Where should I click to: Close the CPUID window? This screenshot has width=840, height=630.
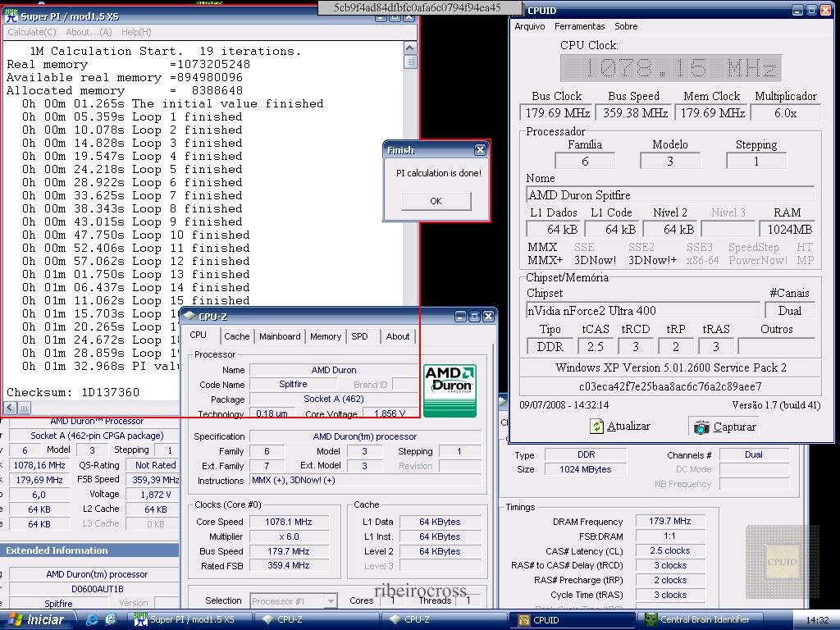tap(825, 10)
